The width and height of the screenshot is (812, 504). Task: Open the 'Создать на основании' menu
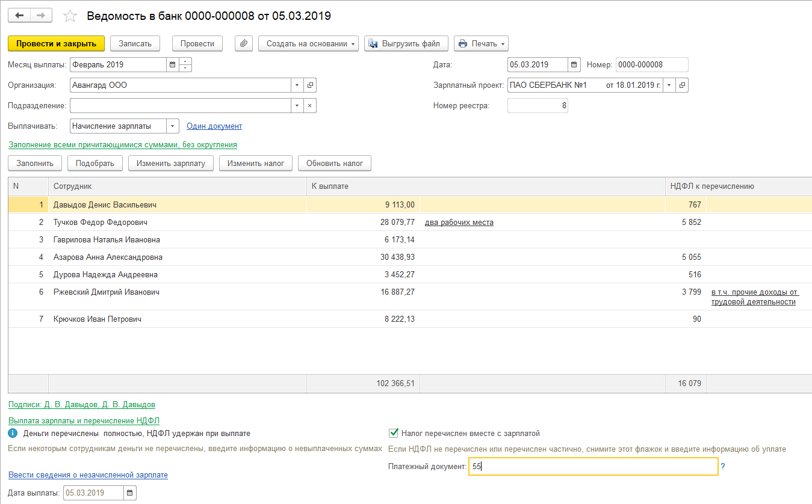[x=308, y=43]
